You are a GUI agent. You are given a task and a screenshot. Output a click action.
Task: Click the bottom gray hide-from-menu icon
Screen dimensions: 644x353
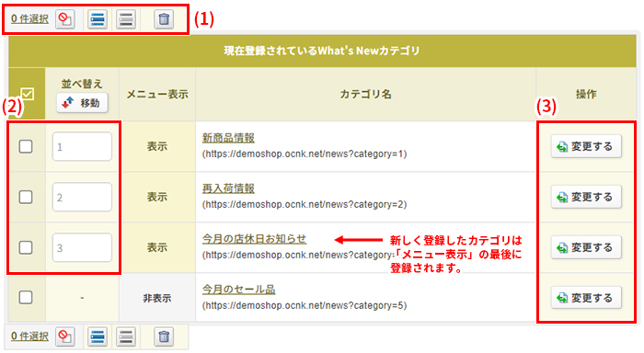tap(126, 336)
